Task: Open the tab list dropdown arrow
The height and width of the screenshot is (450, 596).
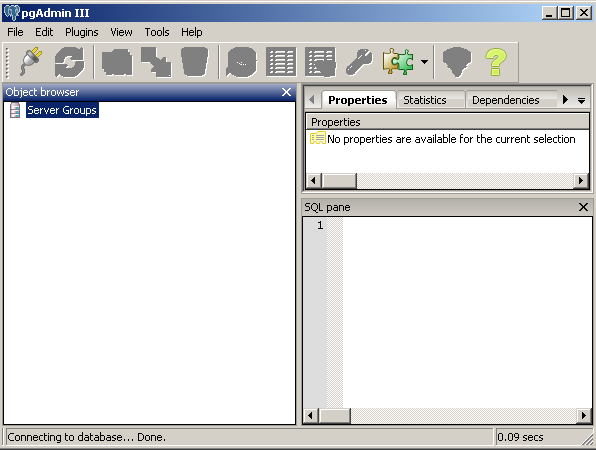Action: coord(581,101)
